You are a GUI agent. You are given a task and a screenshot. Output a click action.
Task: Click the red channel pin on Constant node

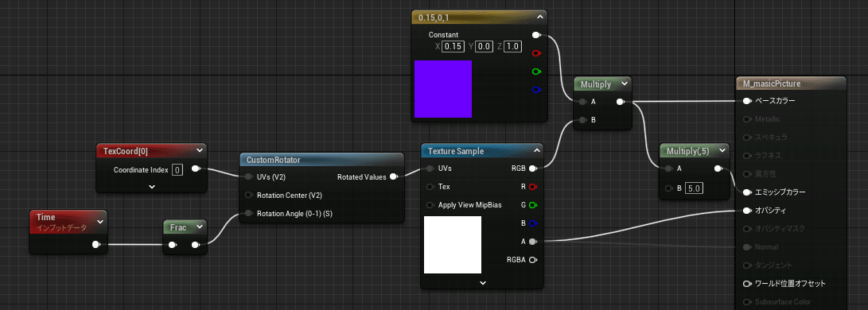[536, 53]
